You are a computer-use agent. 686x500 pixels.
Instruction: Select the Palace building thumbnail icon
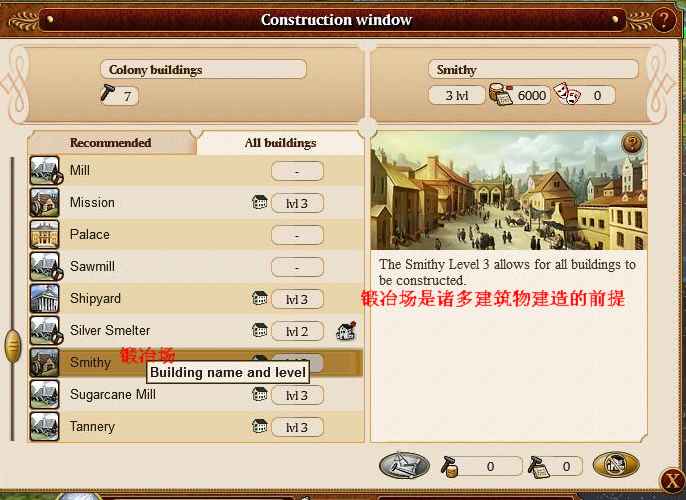[45, 234]
